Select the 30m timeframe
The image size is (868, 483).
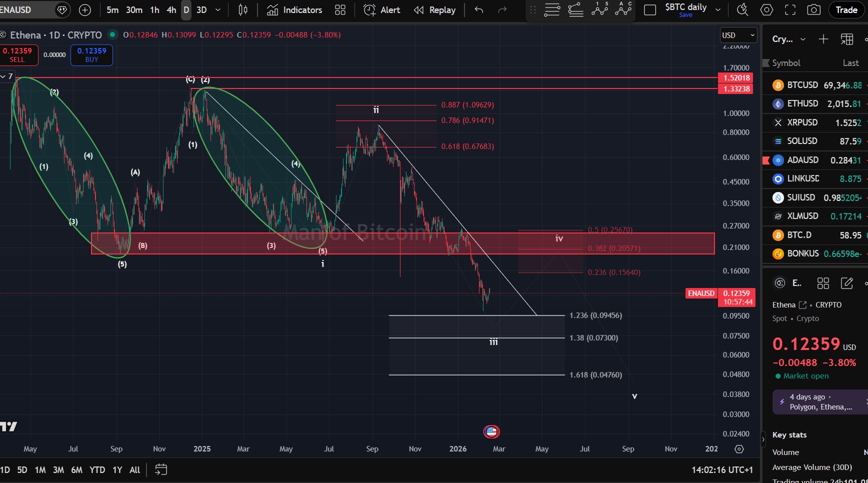click(x=134, y=10)
